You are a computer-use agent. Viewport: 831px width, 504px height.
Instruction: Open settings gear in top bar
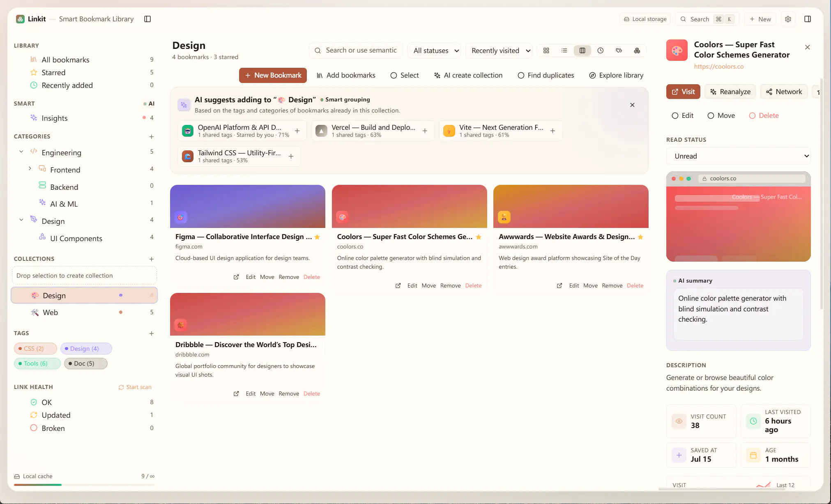tap(788, 19)
